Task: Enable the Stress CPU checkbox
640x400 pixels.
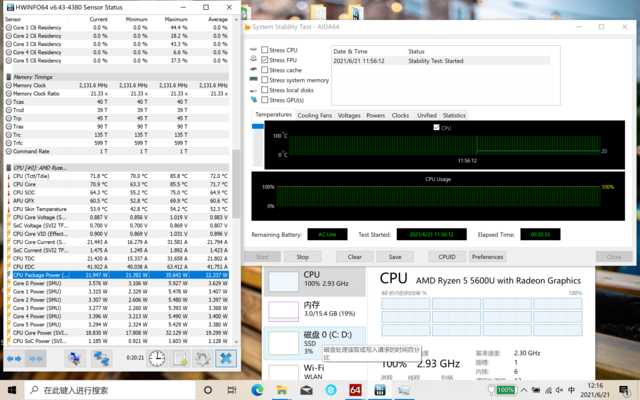Action: click(264, 50)
